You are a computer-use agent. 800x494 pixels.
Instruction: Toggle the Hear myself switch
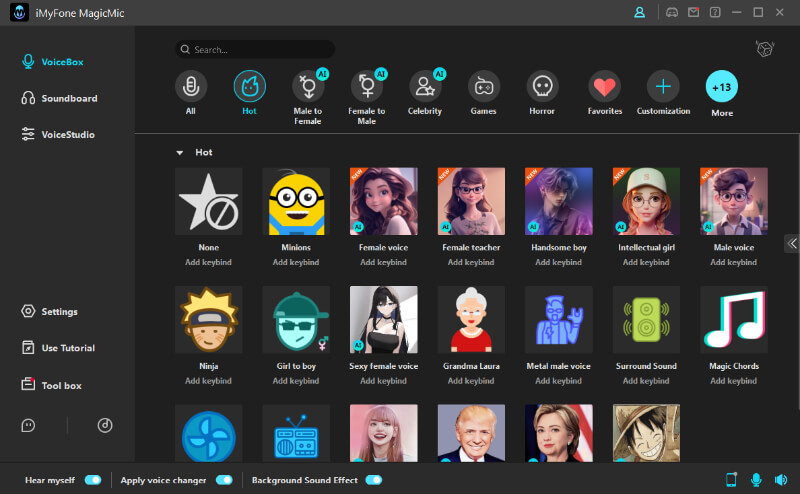point(93,480)
